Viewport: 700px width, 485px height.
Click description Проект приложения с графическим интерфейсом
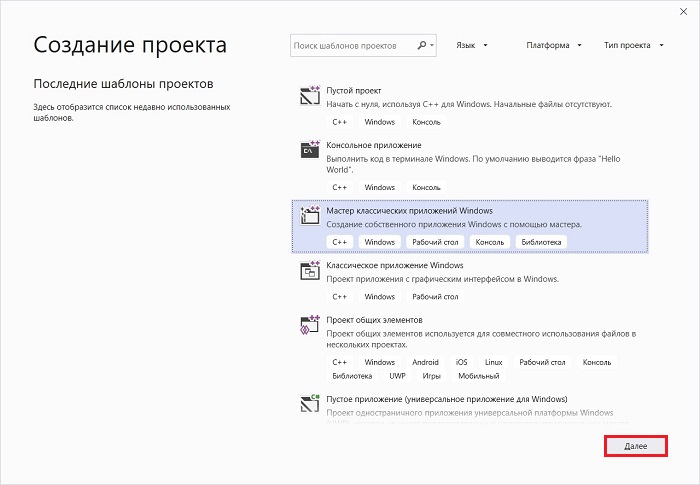(x=442, y=279)
